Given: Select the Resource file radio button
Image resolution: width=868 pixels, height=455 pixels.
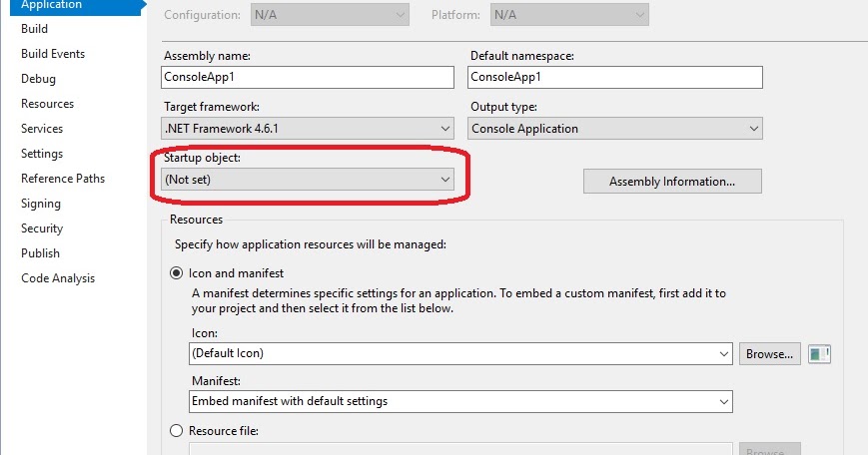Looking at the screenshot, I should point(178,431).
